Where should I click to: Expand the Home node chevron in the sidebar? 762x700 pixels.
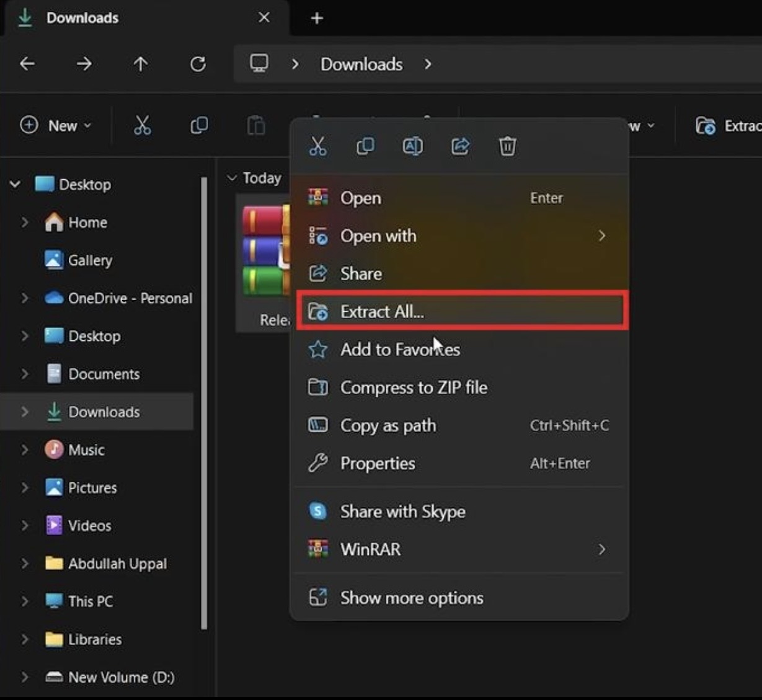click(x=25, y=222)
